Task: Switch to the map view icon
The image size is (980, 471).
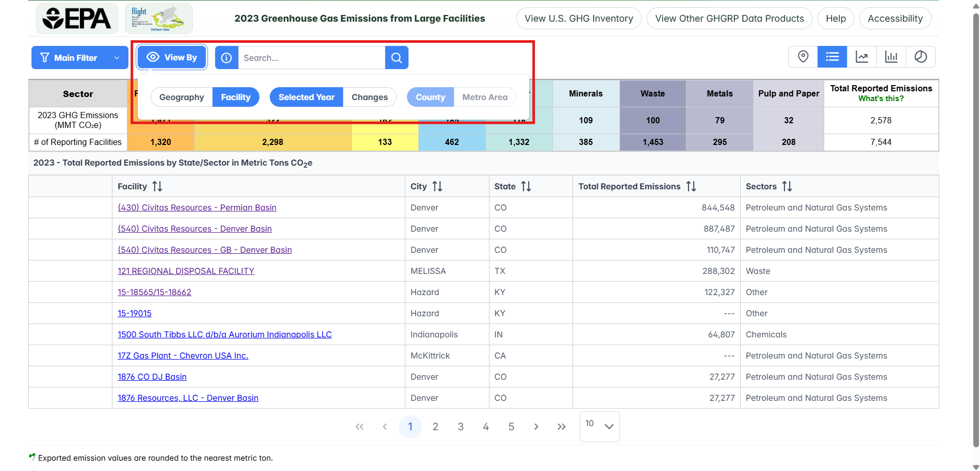Action: click(803, 57)
